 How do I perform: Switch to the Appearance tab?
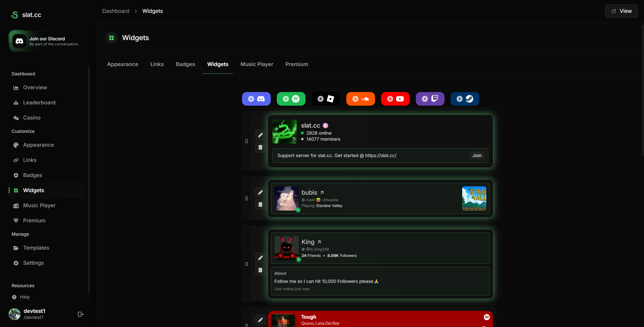tap(122, 64)
